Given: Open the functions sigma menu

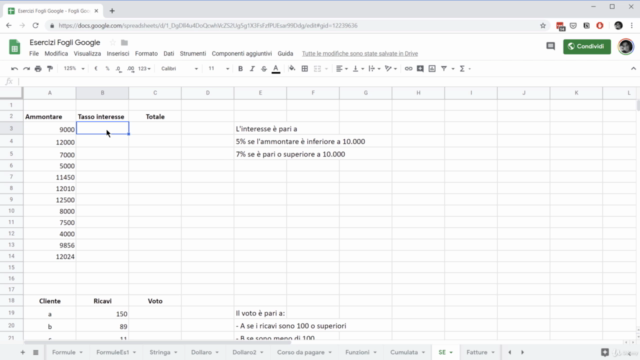Looking at the screenshot, I should coord(464,69).
